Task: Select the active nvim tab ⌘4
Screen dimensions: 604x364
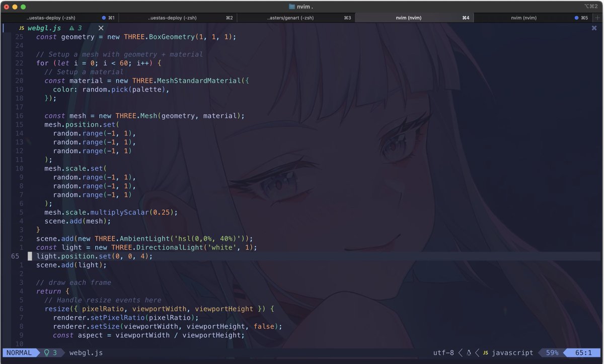Action: (x=414, y=18)
